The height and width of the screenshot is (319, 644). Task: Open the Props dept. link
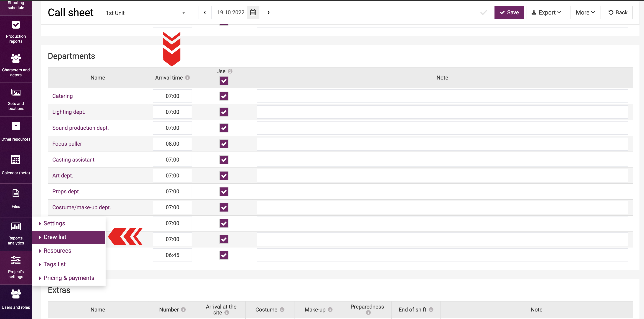coord(66,192)
